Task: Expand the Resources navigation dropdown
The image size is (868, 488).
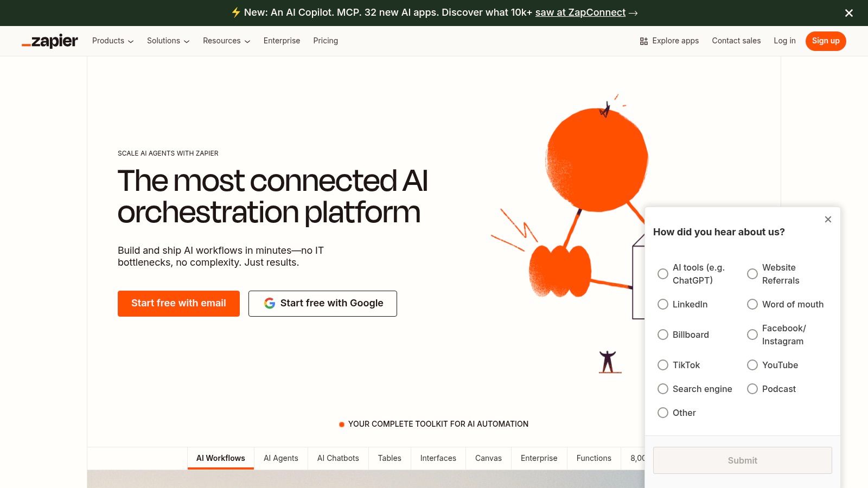Action: click(x=226, y=41)
